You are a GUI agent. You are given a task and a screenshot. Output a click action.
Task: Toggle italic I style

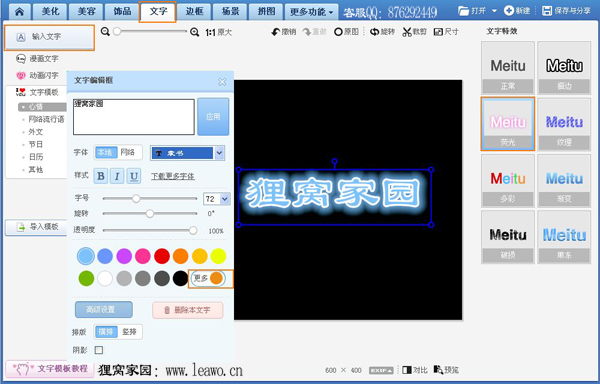[117, 176]
